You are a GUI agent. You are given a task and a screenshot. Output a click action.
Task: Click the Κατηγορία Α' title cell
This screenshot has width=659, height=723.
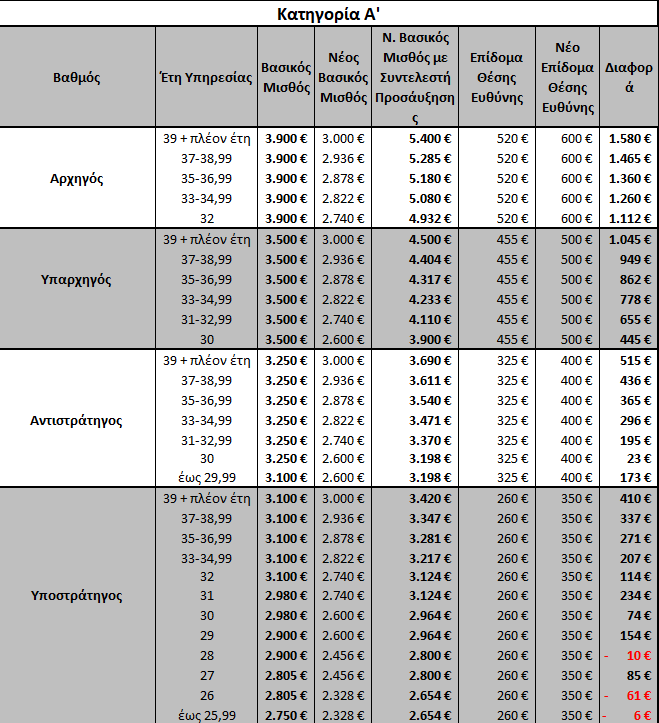(x=329, y=14)
